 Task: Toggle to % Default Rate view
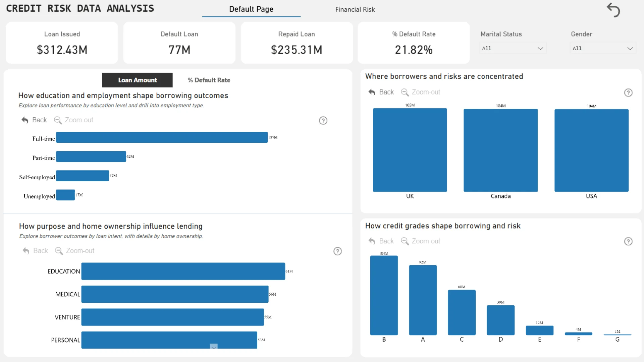pos(209,80)
